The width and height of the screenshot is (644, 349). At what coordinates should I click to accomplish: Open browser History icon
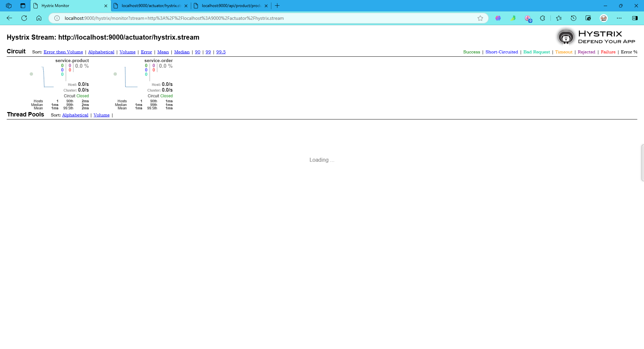(574, 18)
